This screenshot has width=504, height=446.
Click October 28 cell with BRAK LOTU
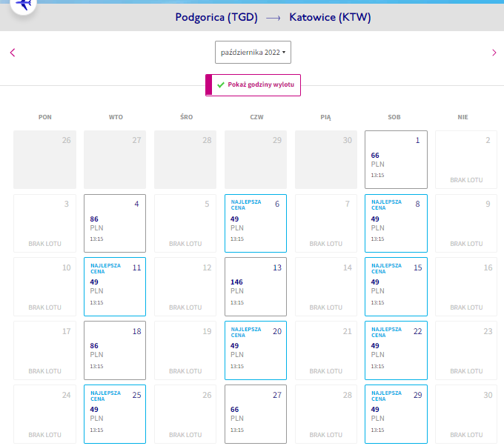326,414
